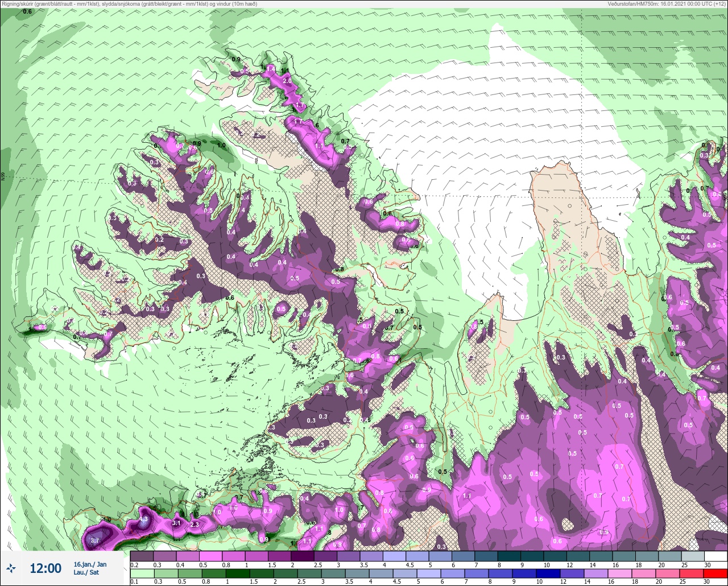Pick the bright pink upper legend swatch at 0.5
The image size is (728, 586).
[x=210, y=556]
